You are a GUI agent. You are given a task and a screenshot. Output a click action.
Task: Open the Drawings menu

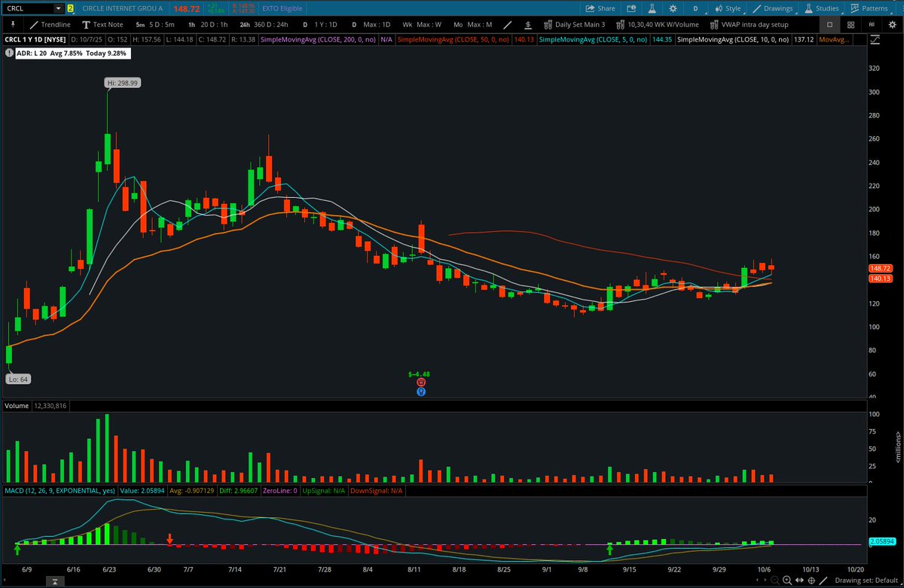point(774,8)
